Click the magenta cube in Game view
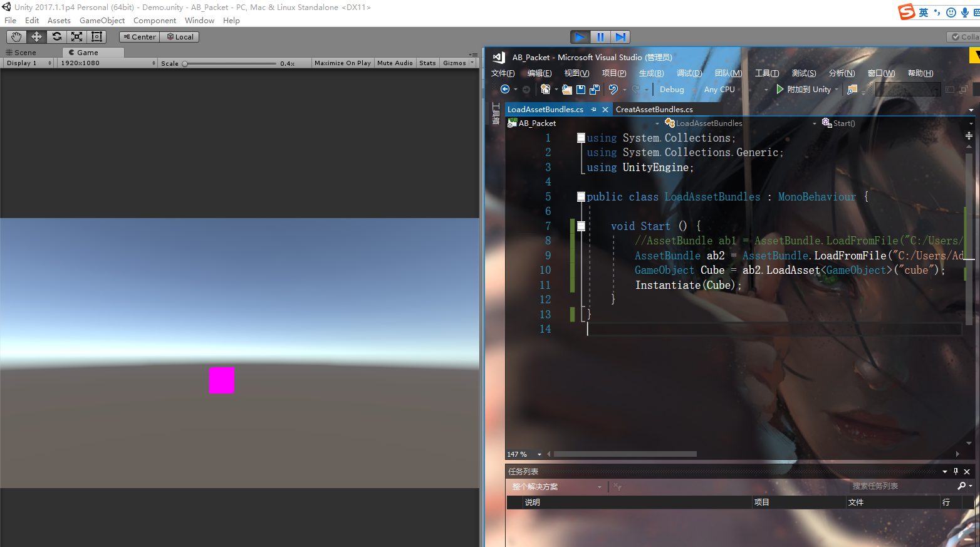The height and width of the screenshot is (547, 980). (x=221, y=380)
